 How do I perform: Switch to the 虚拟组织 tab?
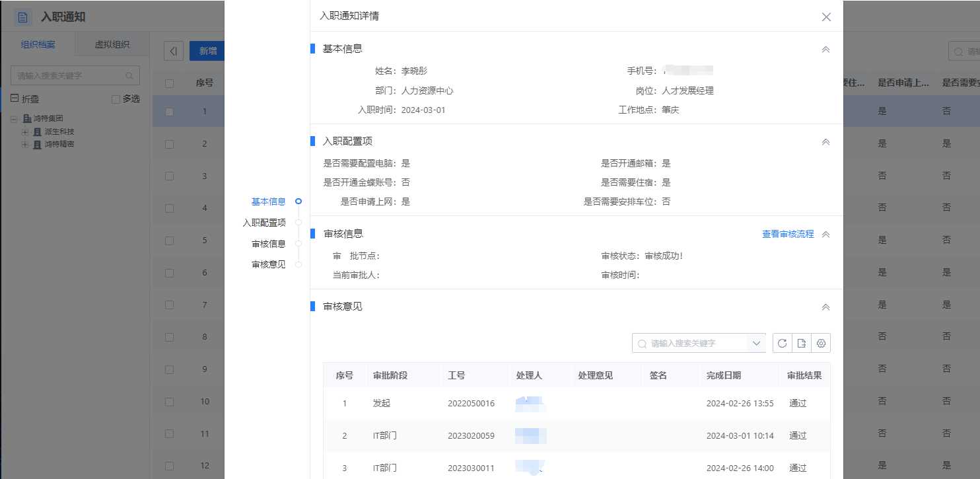pyautogui.click(x=112, y=44)
